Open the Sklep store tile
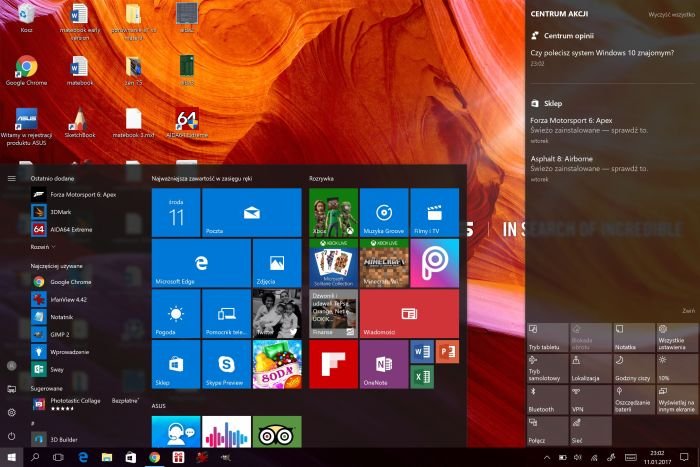Viewport: 700px width, 467px height. pyautogui.click(x=176, y=364)
